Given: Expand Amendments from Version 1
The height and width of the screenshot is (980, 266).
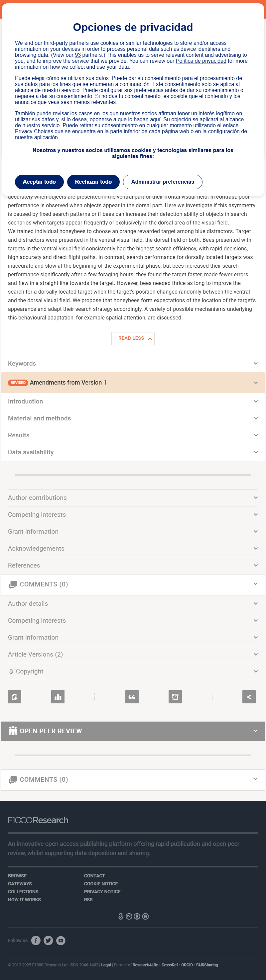Looking at the screenshot, I should click(133, 383).
